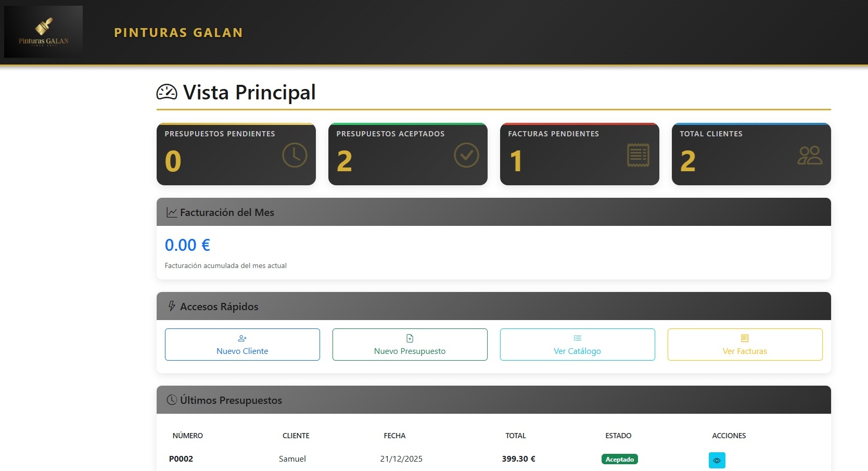The height and width of the screenshot is (471, 868).
Task: Click the receipt icon in Facturas Pendientes card
Action: 638,155
